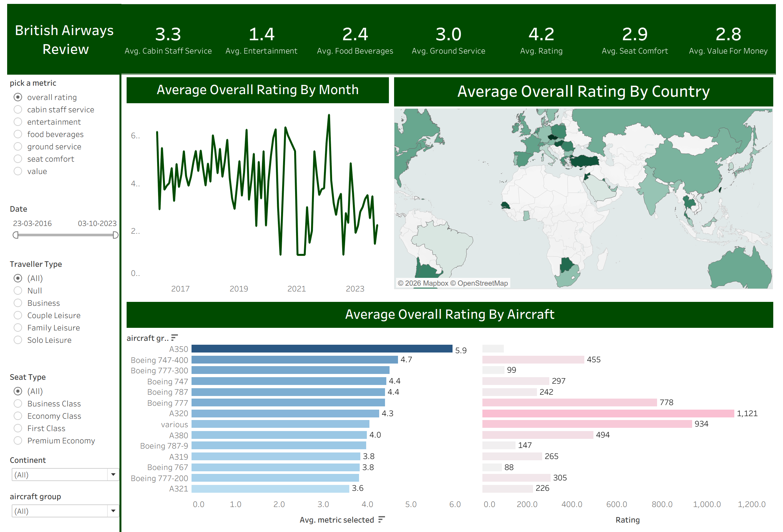Click sort icon beside Avg. metric selected axis
Screen dimensions: 783x532
tap(381, 520)
